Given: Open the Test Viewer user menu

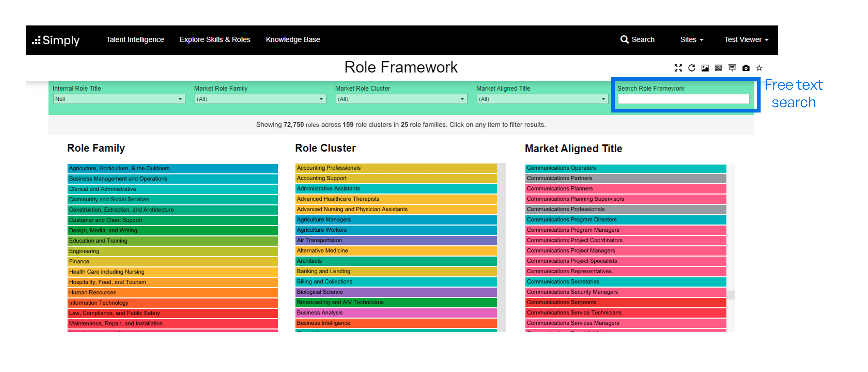Looking at the screenshot, I should [x=746, y=40].
